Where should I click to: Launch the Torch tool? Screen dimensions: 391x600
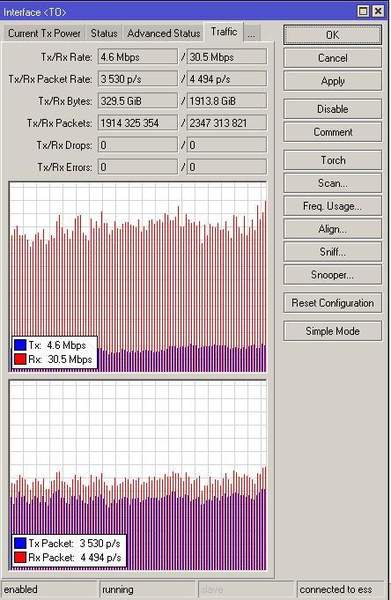point(332,160)
